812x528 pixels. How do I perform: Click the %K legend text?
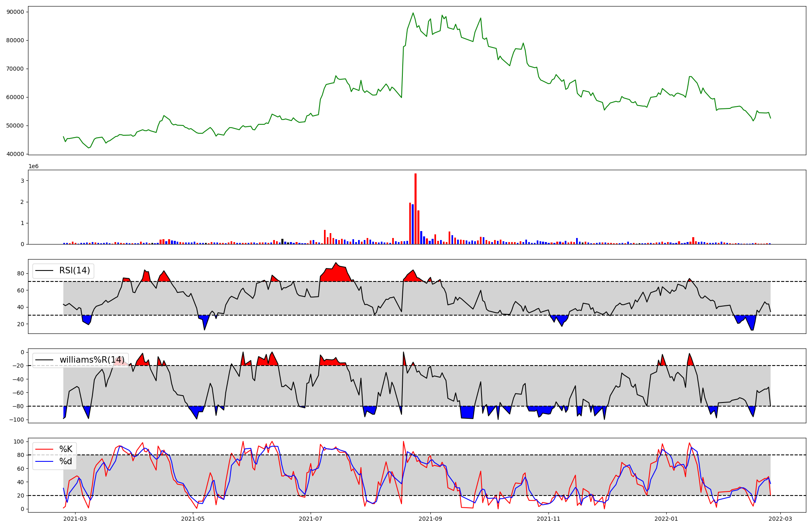(x=66, y=449)
